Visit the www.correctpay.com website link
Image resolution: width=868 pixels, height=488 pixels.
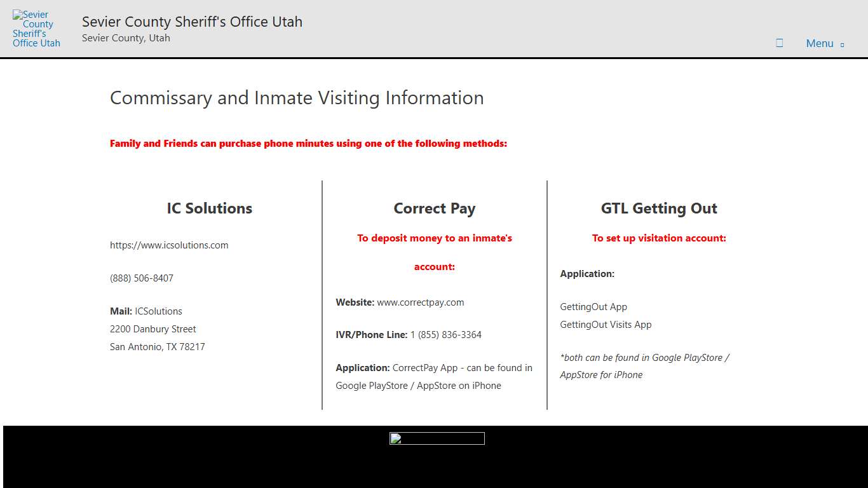pos(420,302)
